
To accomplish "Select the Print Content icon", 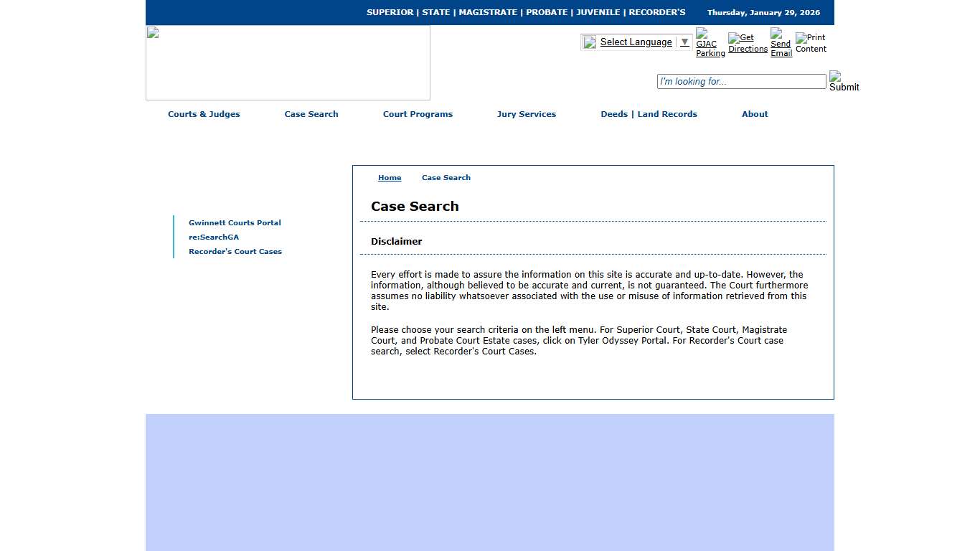I will [811, 42].
